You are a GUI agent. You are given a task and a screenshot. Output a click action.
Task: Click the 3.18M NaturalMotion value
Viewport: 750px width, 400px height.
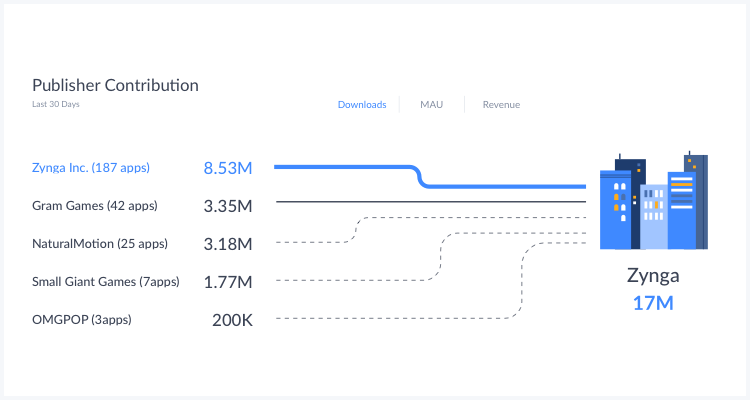coord(227,244)
